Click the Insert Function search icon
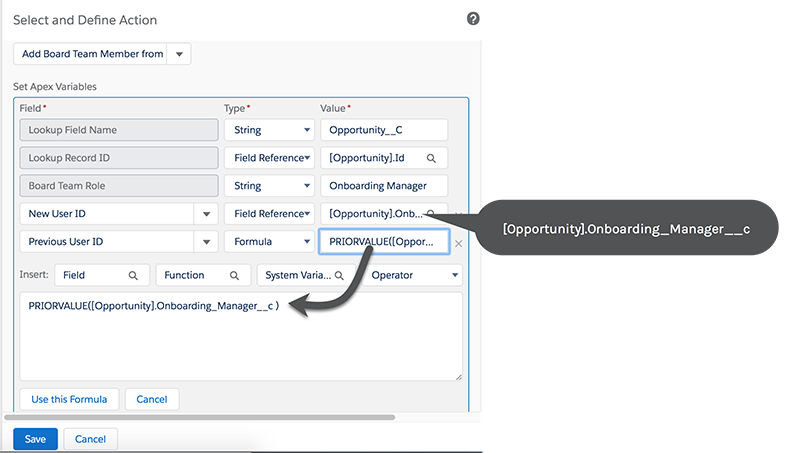The height and width of the screenshot is (453, 800). pyautogui.click(x=234, y=275)
